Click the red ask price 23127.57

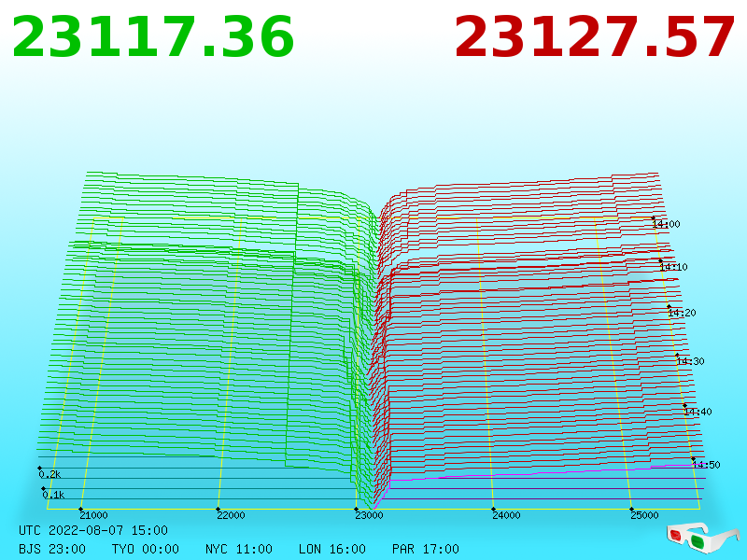[x=595, y=37]
